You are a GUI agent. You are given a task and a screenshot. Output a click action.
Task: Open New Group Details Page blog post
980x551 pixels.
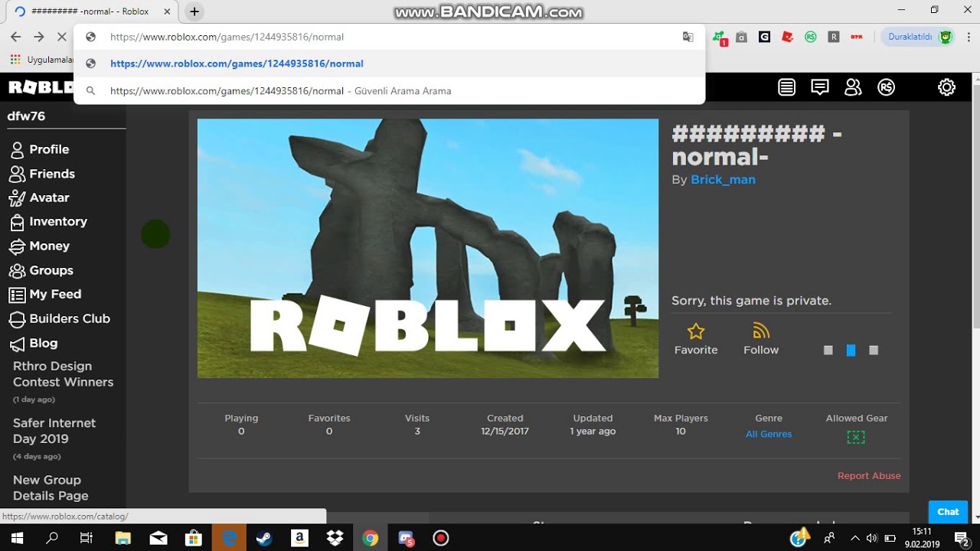pyautogui.click(x=50, y=487)
